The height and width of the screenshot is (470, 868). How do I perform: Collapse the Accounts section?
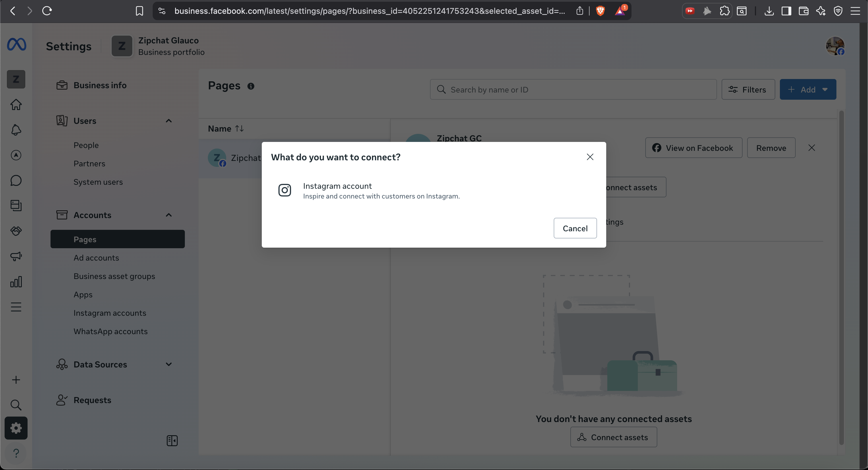pos(168,215)
